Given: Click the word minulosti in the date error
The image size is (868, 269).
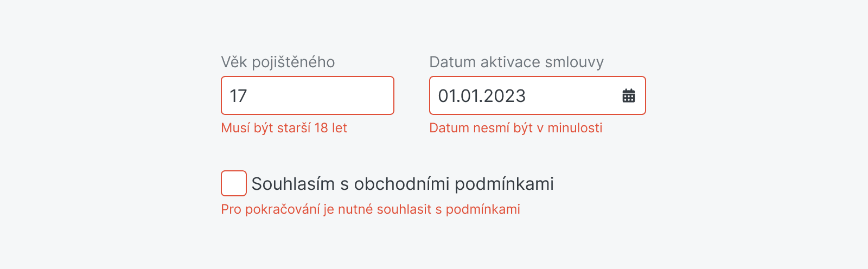Looking at the screenshot, I should 575,128.
